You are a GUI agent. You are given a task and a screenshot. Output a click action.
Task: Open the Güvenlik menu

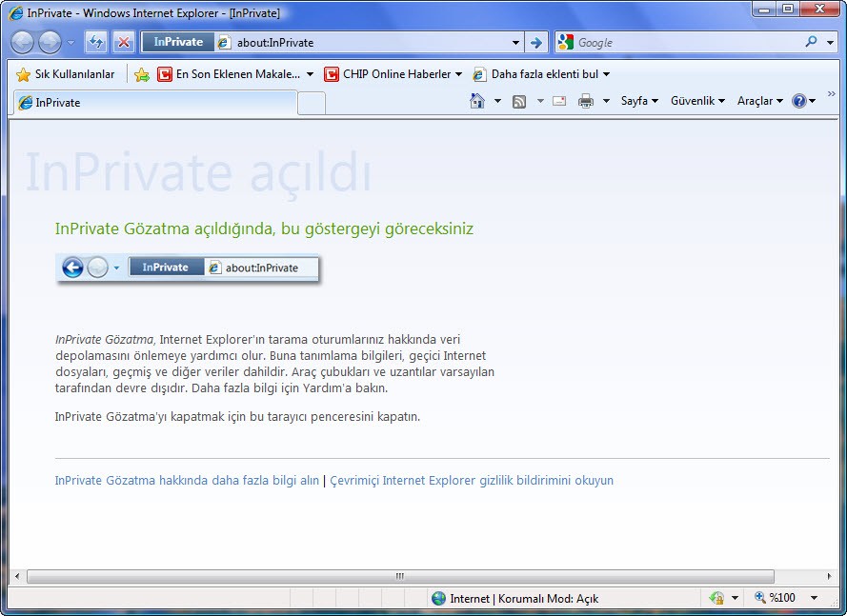(x=697, y=101)
